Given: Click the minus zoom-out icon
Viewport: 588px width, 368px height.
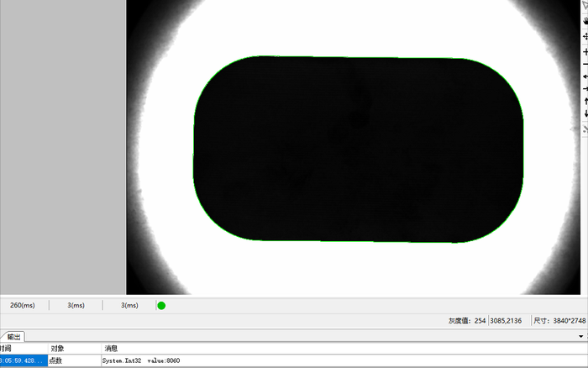Looking at the screenshot, I should [585, 65].
